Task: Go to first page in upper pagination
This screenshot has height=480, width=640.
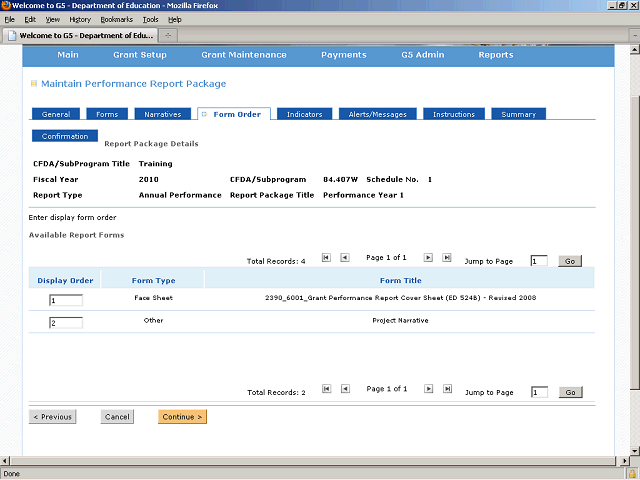Action: pos(326,258)
